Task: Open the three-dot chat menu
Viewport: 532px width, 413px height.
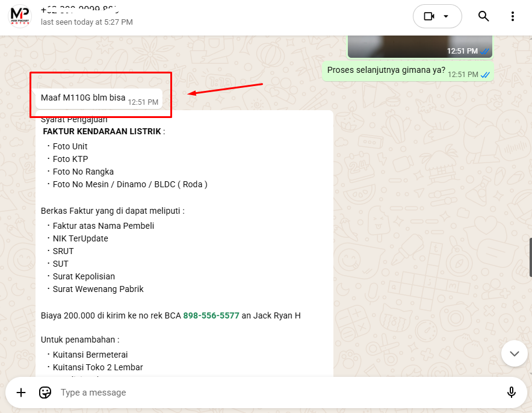Action: click(512, 16)
